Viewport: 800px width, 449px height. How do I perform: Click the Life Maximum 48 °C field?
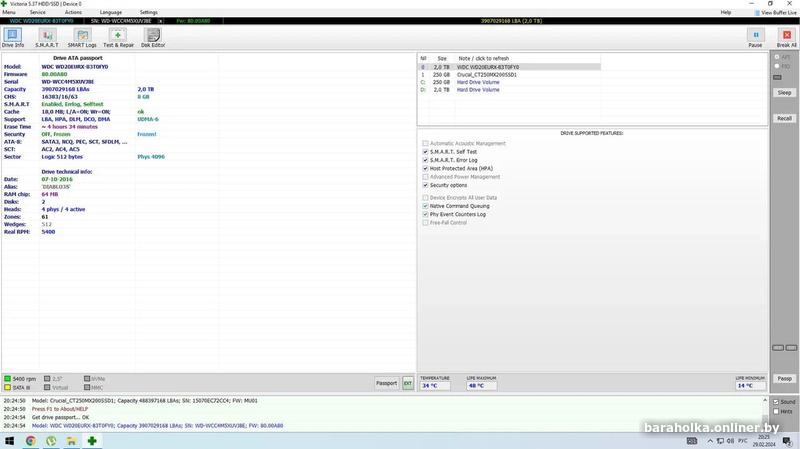481,386
